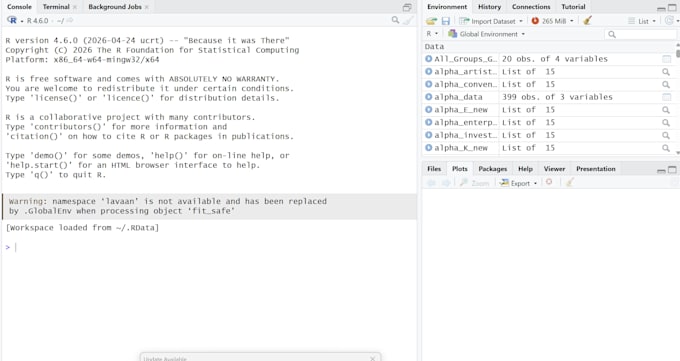Click the restore console pane windows icon

[x=407, y=7]
